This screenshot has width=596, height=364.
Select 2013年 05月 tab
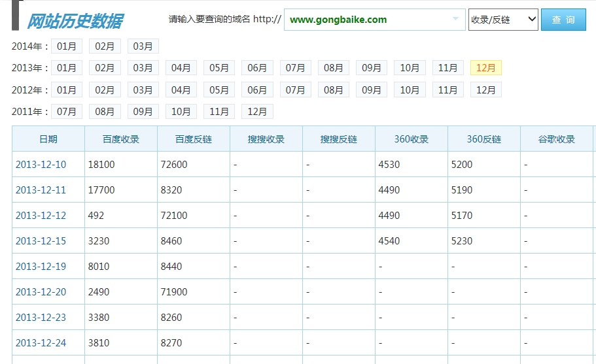[x=219, y=68]
